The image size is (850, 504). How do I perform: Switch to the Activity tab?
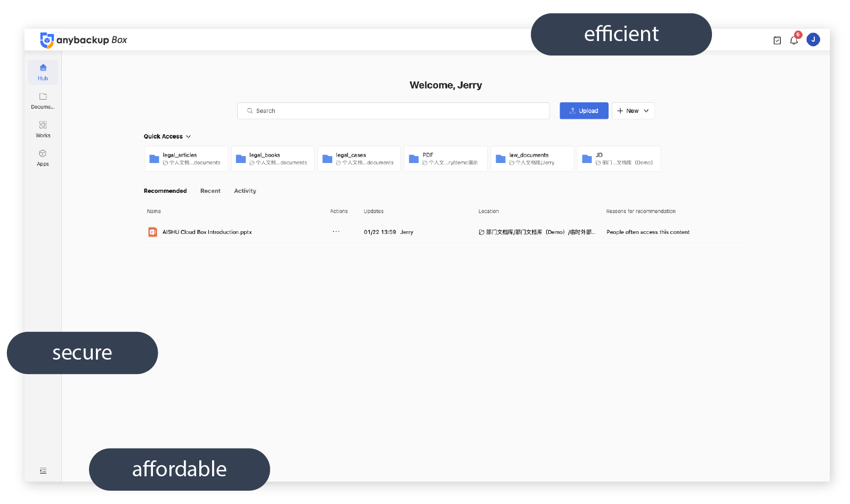pos(245,191)
